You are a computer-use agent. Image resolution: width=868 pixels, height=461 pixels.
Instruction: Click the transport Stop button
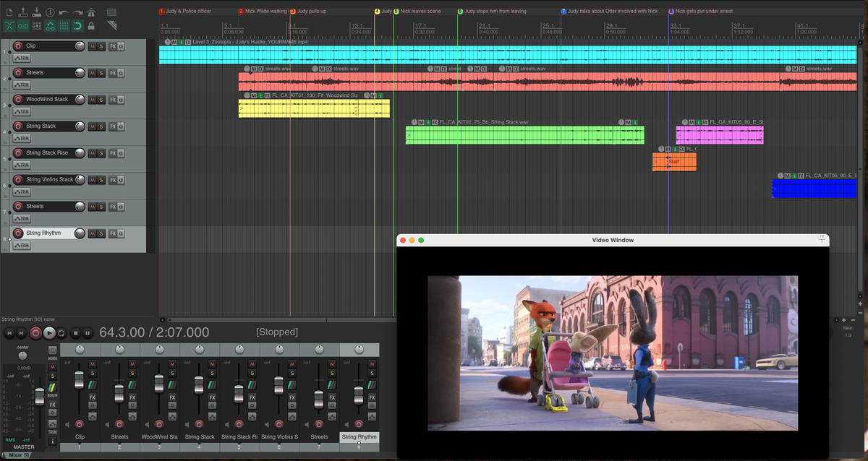pos(75,333)
